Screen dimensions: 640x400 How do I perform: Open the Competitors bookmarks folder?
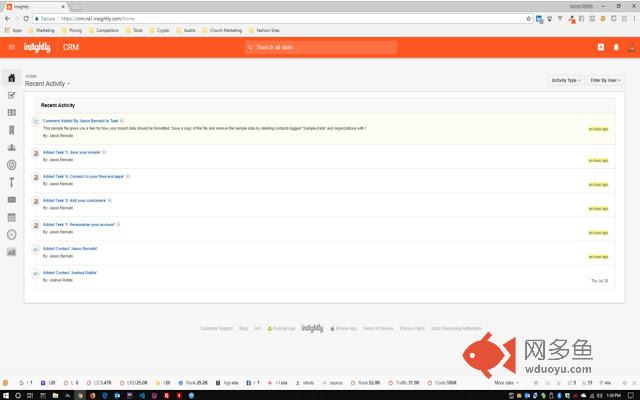click(104, 30)
